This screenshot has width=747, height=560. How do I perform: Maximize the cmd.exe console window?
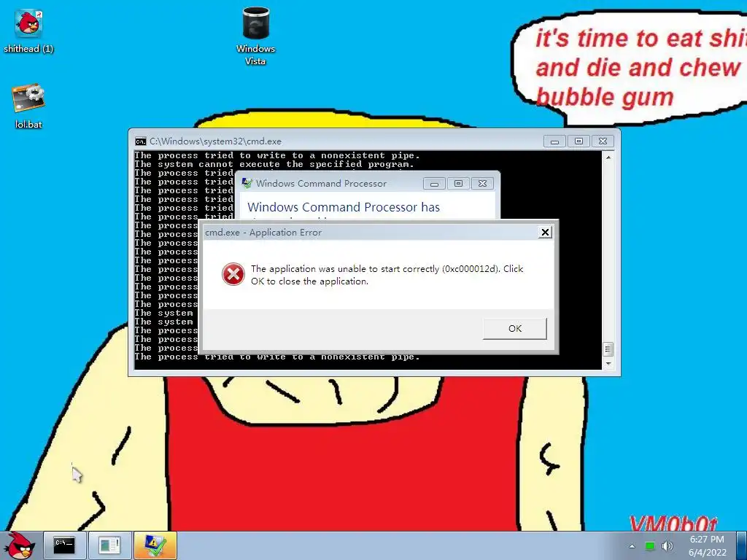click(x=578, y=141)
